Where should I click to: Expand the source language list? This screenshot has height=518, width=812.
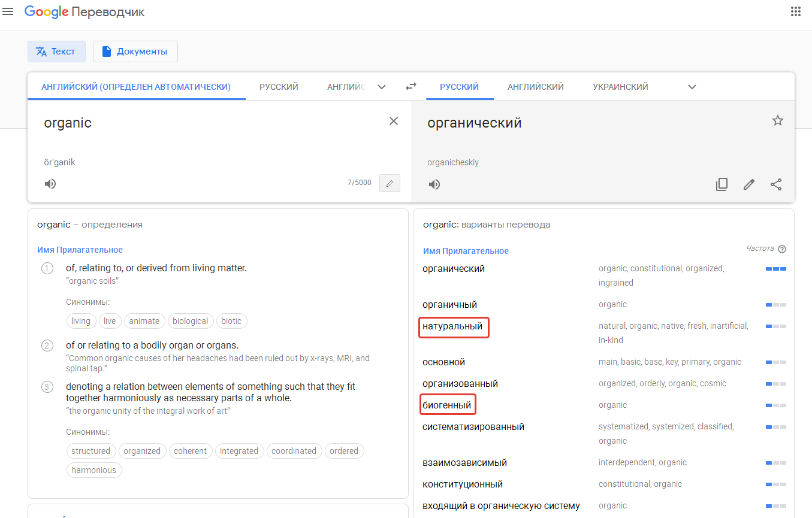(x=382, y=87)
